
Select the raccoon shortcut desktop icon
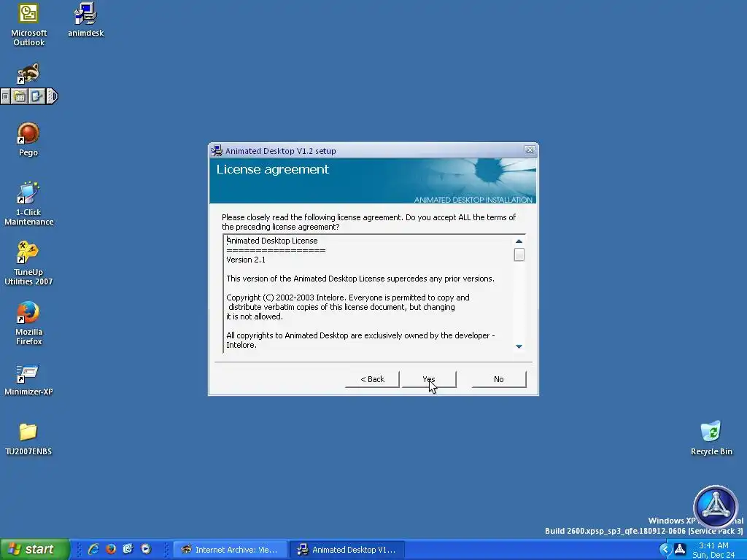point(28,74)
